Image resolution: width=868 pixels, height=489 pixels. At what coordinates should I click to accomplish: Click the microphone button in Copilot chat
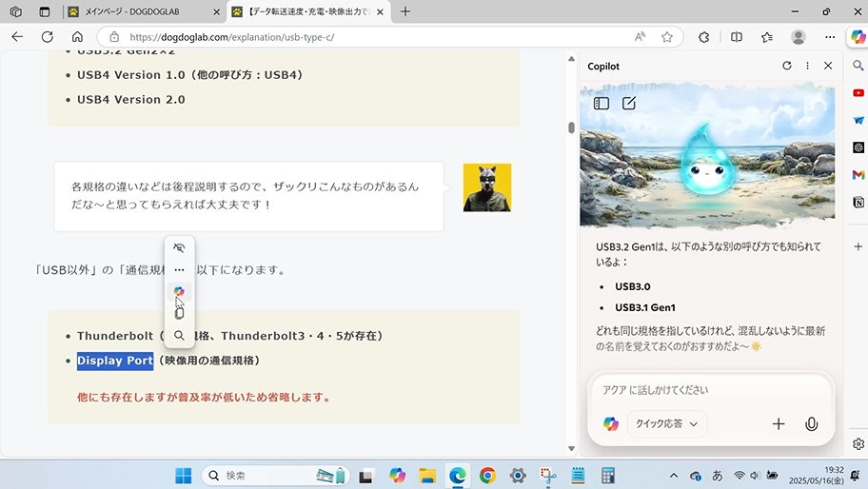(x=811, y=424)
